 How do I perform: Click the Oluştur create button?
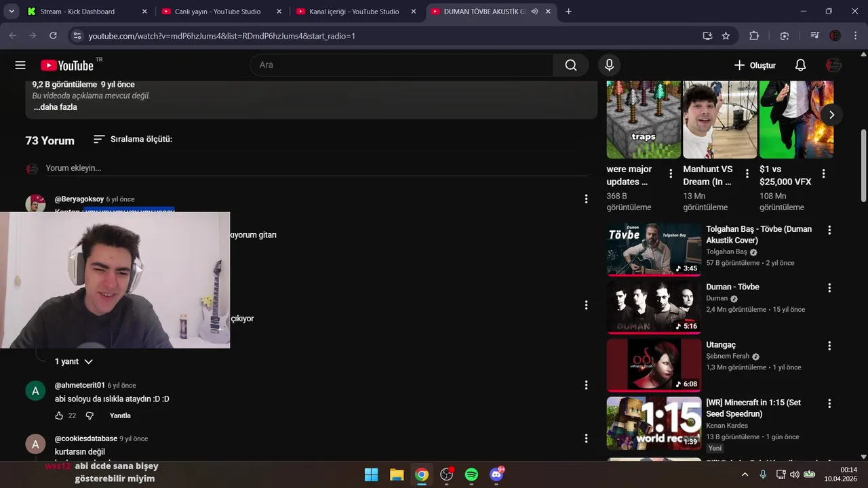(755, 65)
